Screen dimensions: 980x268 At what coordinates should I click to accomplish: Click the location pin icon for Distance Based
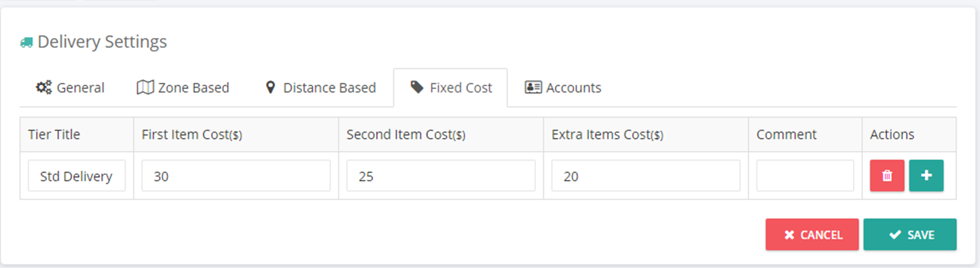pos(270,87)
